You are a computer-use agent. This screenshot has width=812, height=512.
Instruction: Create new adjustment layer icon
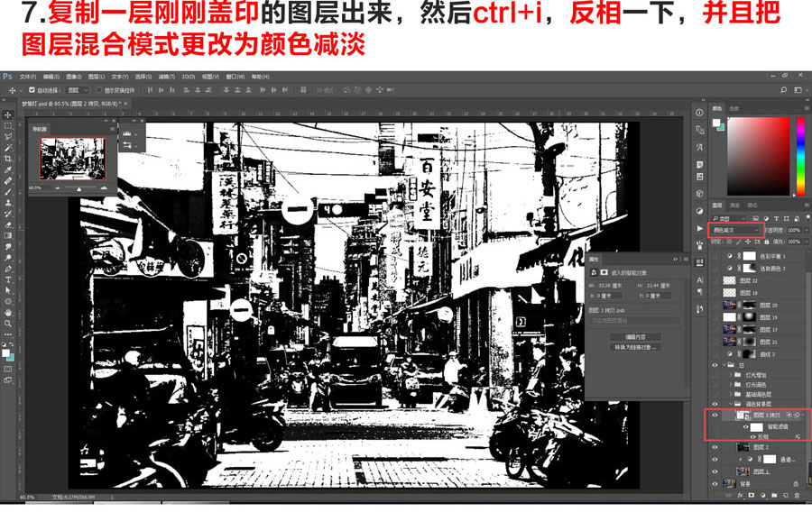pyautogui.click(x=762, y=496)
